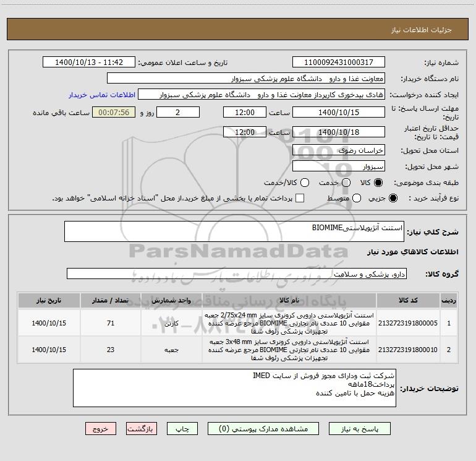Click quantity cell 71
This screenshot has height=461, width=476.
tap(111, 323)
